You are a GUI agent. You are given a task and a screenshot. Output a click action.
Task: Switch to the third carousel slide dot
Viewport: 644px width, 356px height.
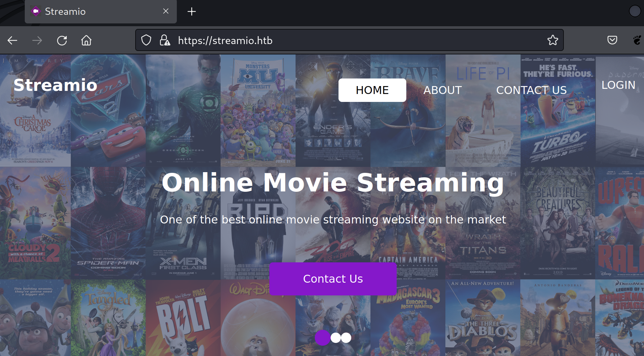[346, 338]
